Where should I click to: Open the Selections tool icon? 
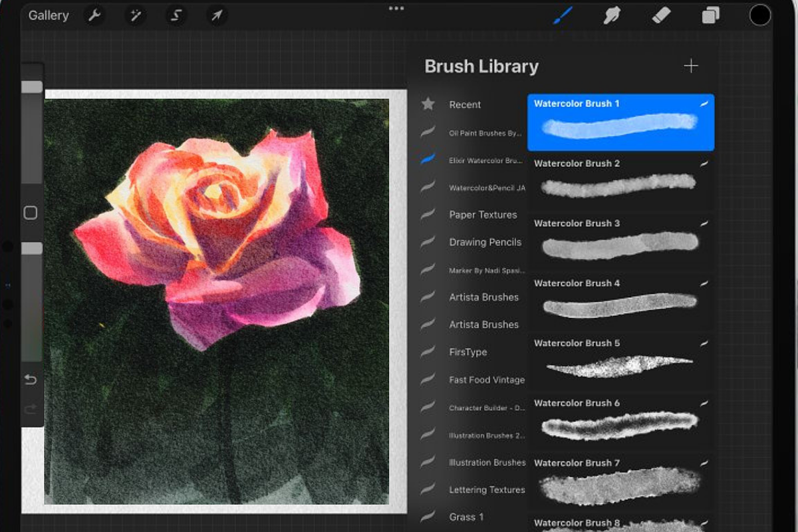pos(176,15)
